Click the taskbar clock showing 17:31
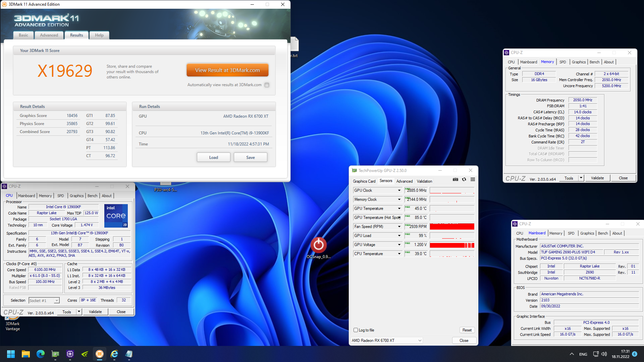The height and width of the screenshot is (362, 644). [x=621, y=354]
